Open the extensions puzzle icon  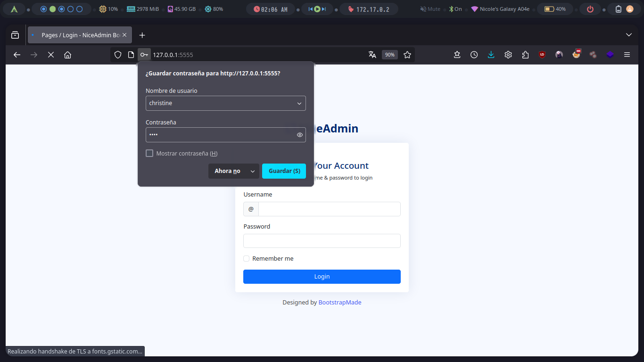tap(525, 55)
